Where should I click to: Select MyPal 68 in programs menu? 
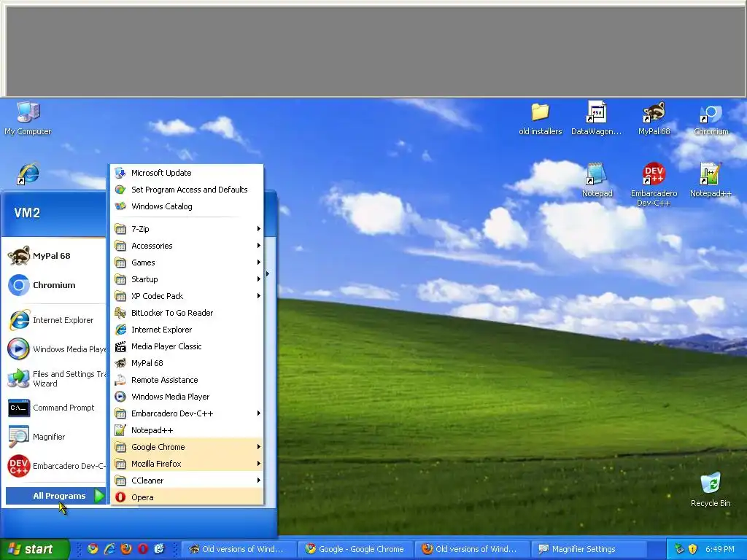pyautogui.click(x=187, y=363)
